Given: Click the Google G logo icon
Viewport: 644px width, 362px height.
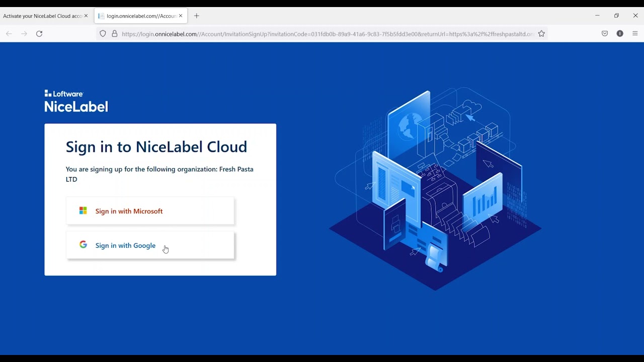Looking at the screenshot, I should [83, 245].
